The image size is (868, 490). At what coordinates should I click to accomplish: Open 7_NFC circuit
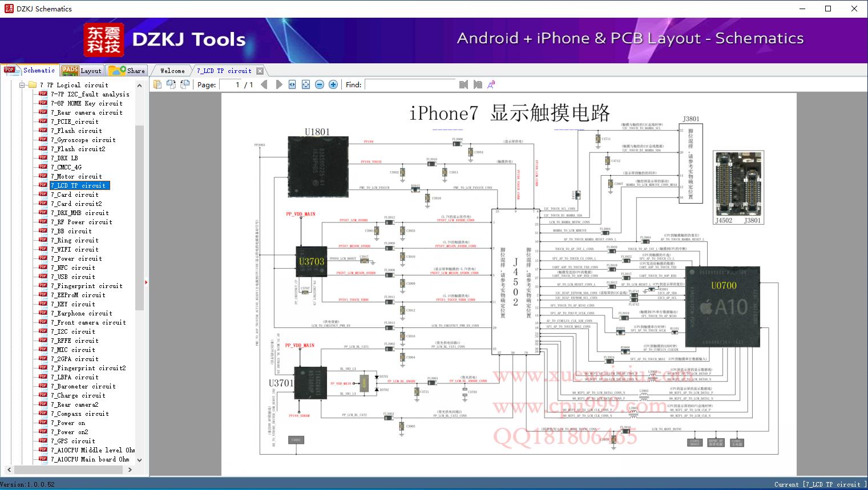(x=72, y=268)
